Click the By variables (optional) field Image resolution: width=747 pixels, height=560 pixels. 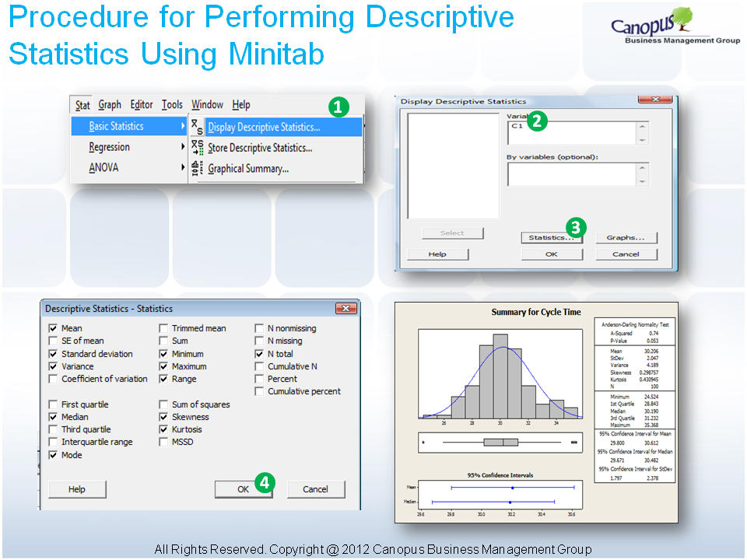click(572, 175)
